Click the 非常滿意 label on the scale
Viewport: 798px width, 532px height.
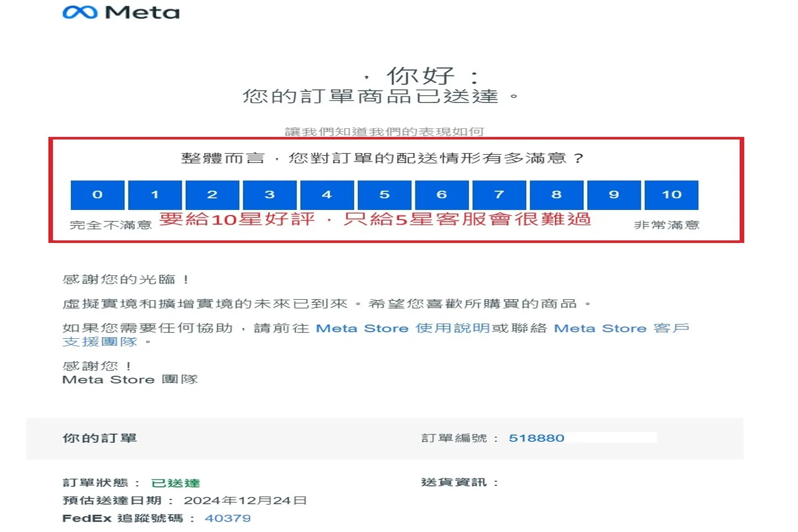[667, 225]
